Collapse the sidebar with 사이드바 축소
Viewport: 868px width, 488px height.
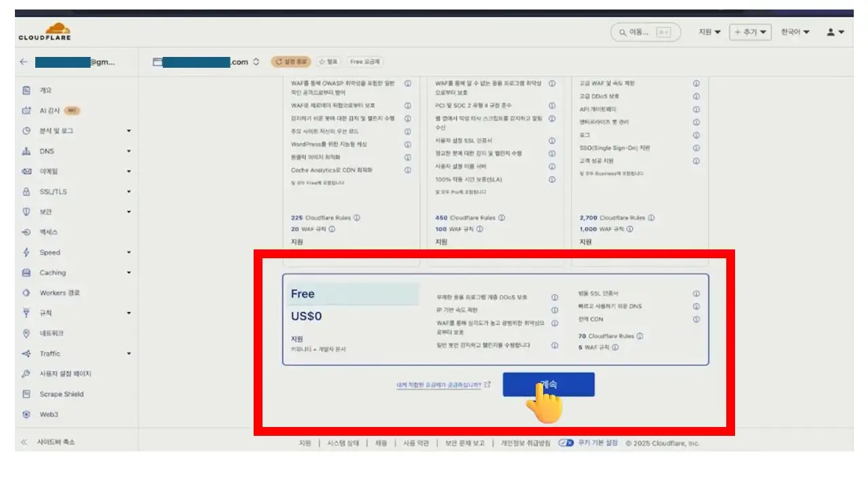tap(48, 442)
